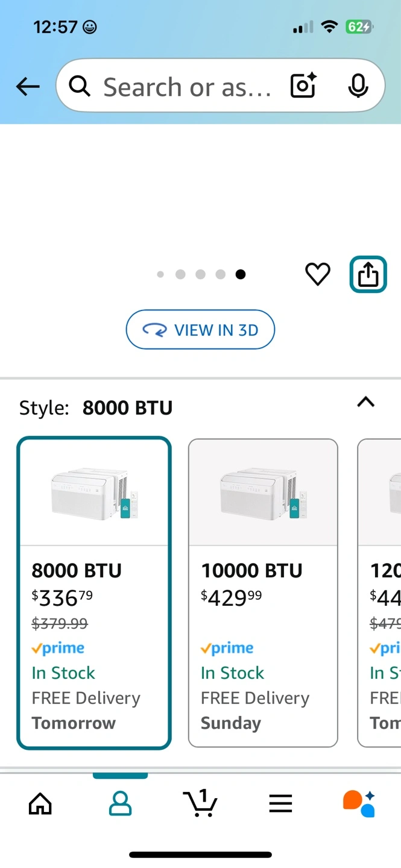Open the account profile tab
Image resolution: width=401 pixels, height=868 pixels.
tap(120, 803)
